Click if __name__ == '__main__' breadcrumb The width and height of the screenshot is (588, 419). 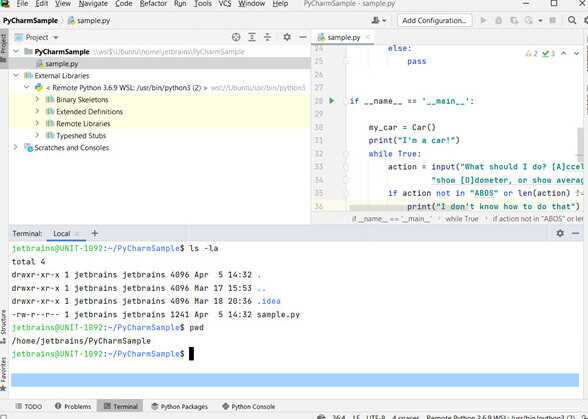[391, 219]
